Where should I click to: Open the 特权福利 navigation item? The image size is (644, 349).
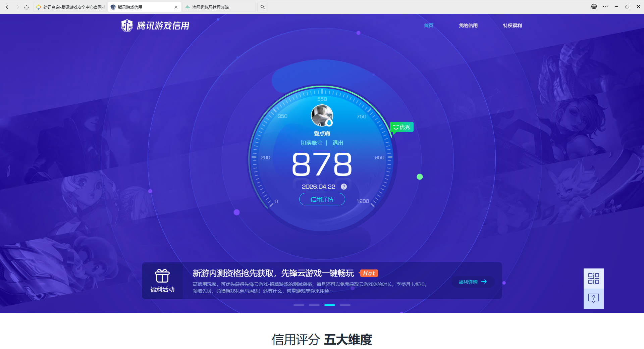pos(512,26)
